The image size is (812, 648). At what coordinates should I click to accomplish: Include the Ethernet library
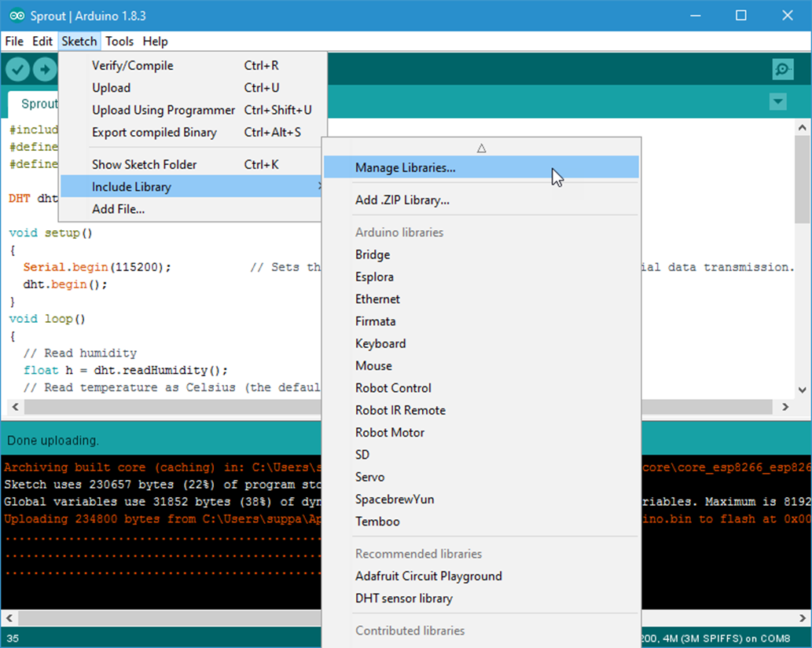tap(481, 299)
